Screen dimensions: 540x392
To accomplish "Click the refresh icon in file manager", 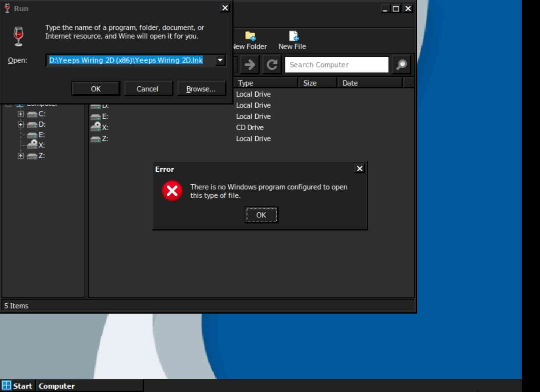I will click(x=272, y=65).
